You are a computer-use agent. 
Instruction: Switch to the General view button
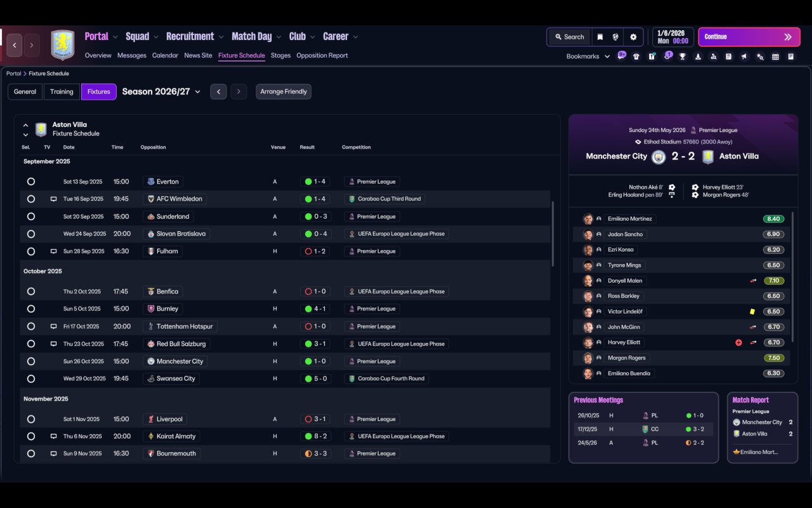tap(25, 91)
